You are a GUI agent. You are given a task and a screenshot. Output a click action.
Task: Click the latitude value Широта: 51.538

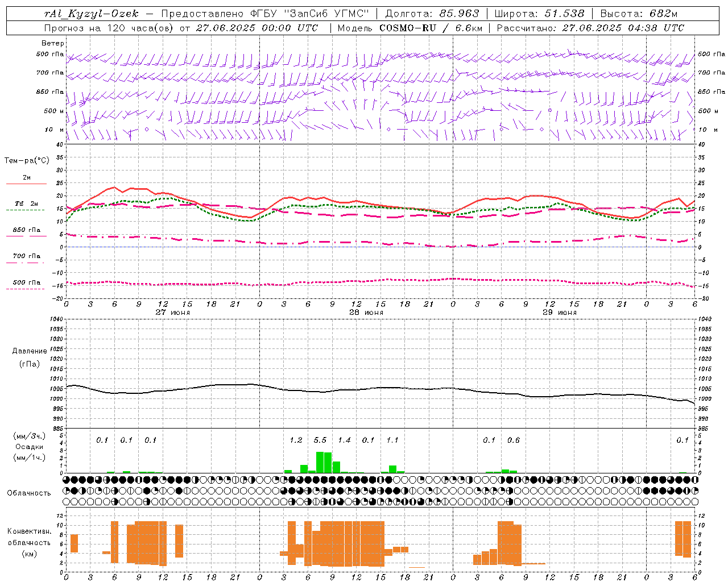(x=539, y=14)
